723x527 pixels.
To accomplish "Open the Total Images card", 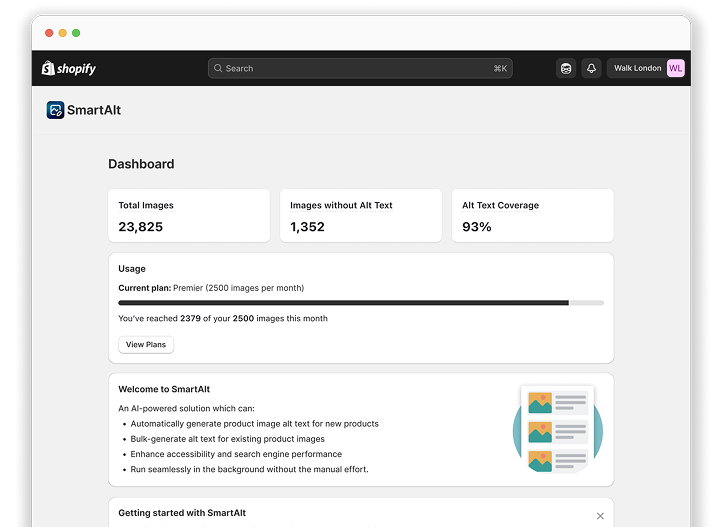I will point(189,215).
